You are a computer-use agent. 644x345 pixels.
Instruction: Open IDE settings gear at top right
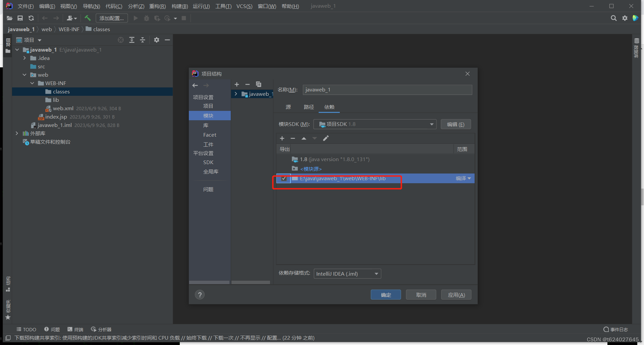pyautogui.click(x=625, y=18)
